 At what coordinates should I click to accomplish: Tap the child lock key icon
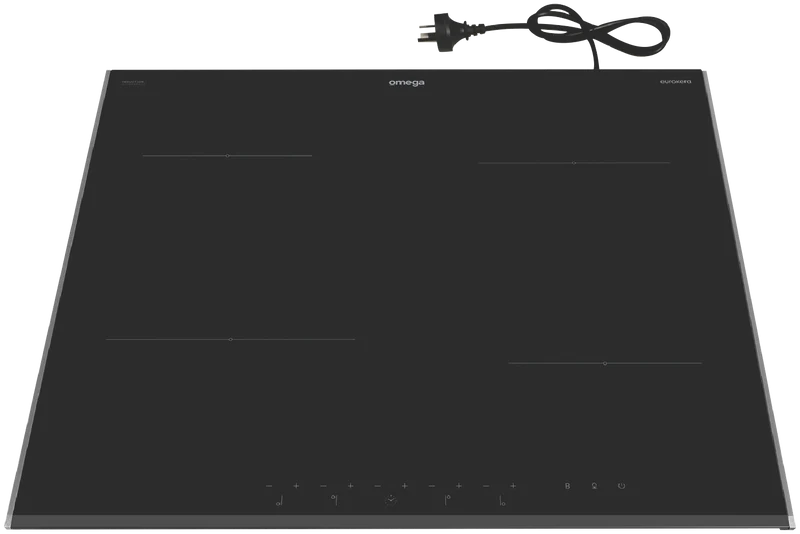tap(594, 486)
